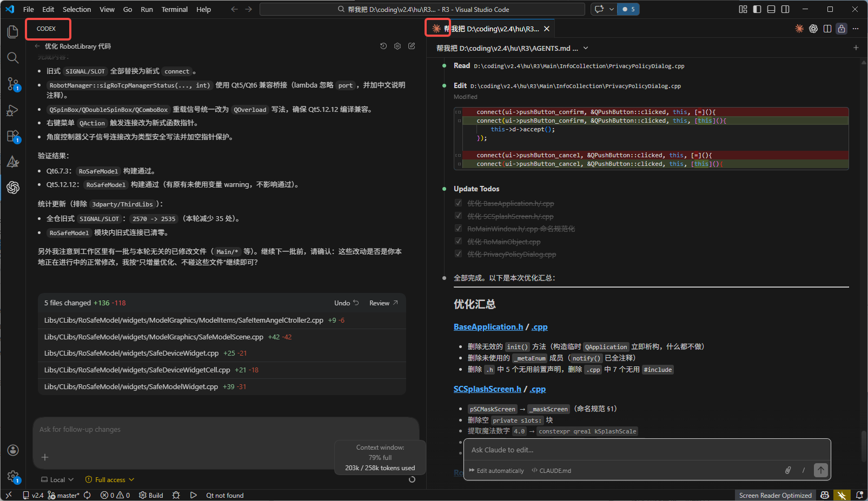Click the Claude Code icon in editor toolbar

click(x=799, y=29)
